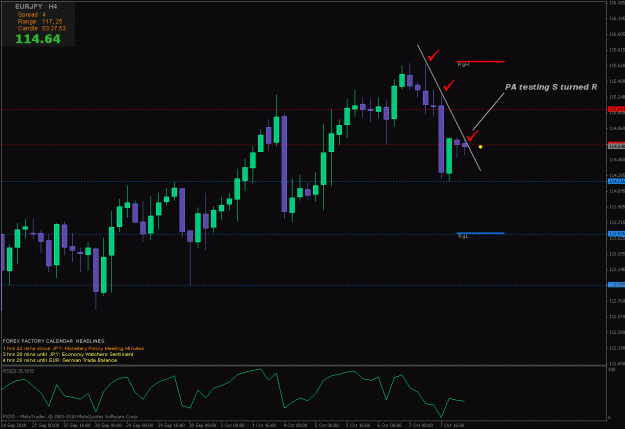Click the 'PA testing S turned R' annotation text
The height and width of the screenshot is (429, 625).
pos(551,87)
